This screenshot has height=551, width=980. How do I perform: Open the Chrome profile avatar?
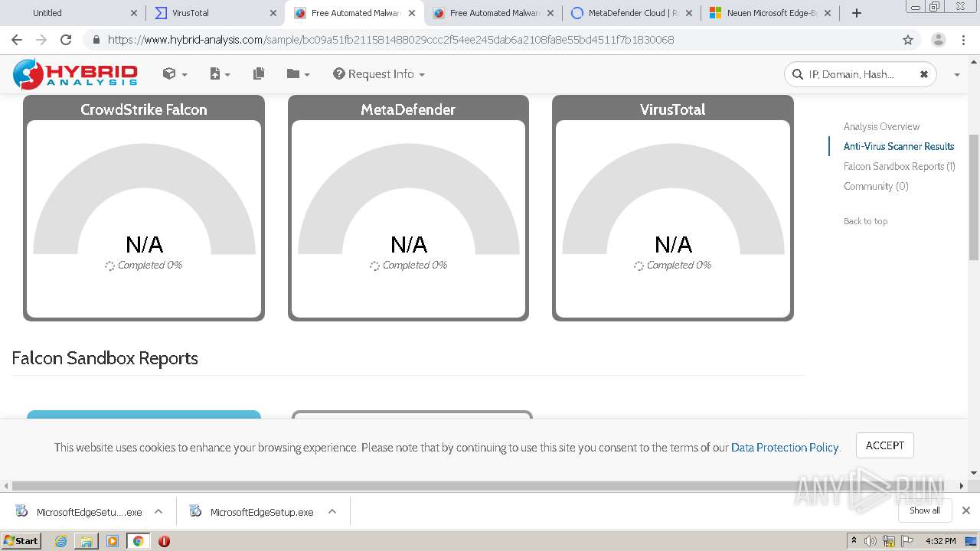coord(938,40)
